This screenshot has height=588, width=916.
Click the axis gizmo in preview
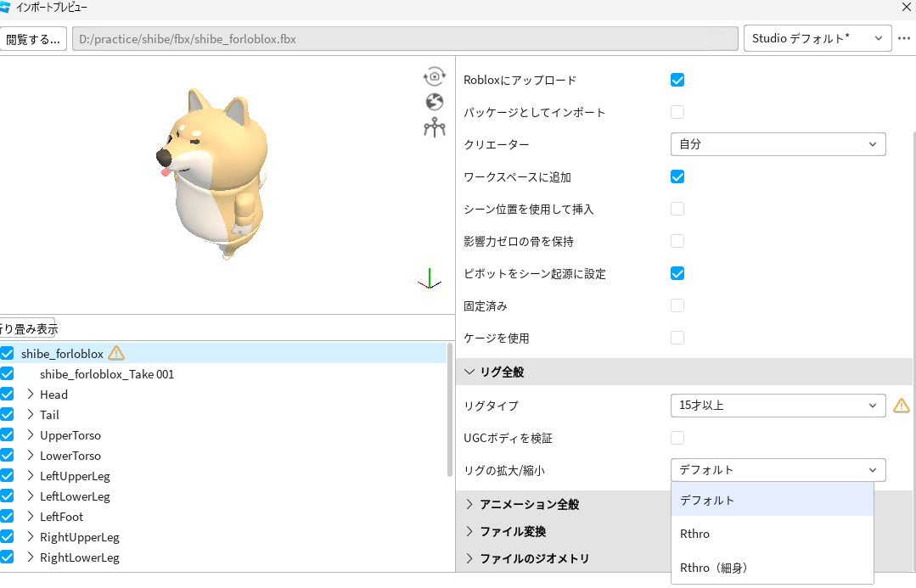[430, 279]
